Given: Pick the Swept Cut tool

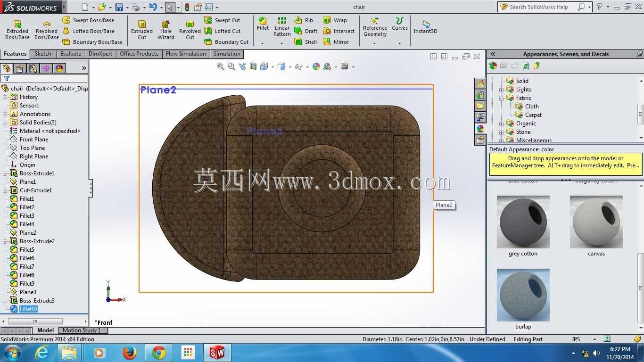Looking at the screenshot, I should [222, 20].
